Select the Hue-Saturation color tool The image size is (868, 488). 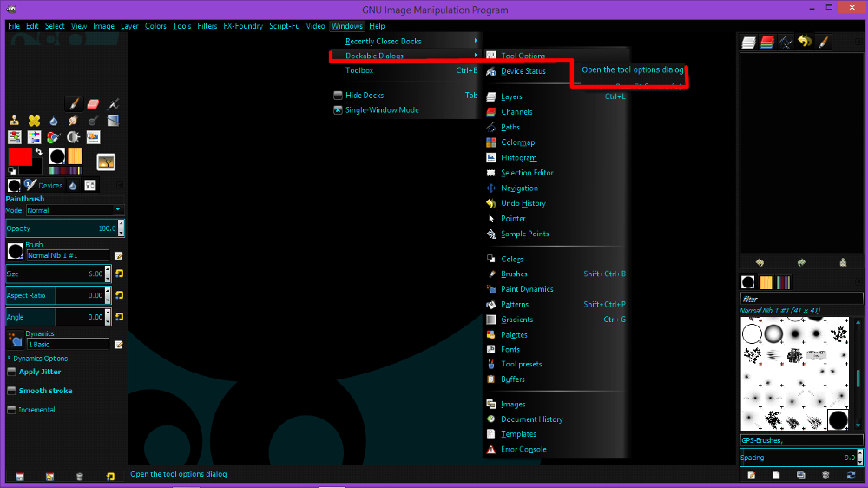click(x=35, y=137)
